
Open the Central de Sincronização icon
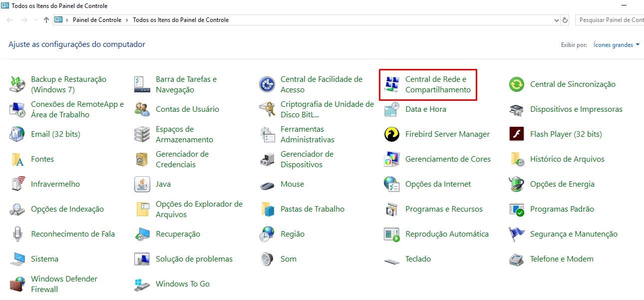[517, 84]
